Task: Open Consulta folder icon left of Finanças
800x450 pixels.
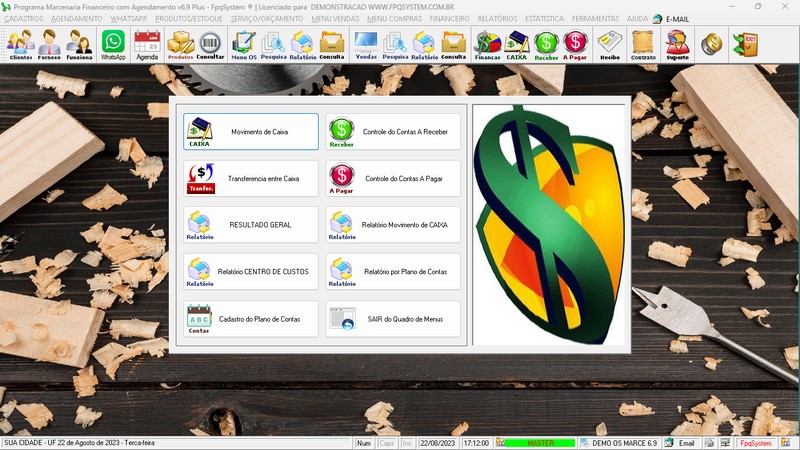Action: (454, 45)
